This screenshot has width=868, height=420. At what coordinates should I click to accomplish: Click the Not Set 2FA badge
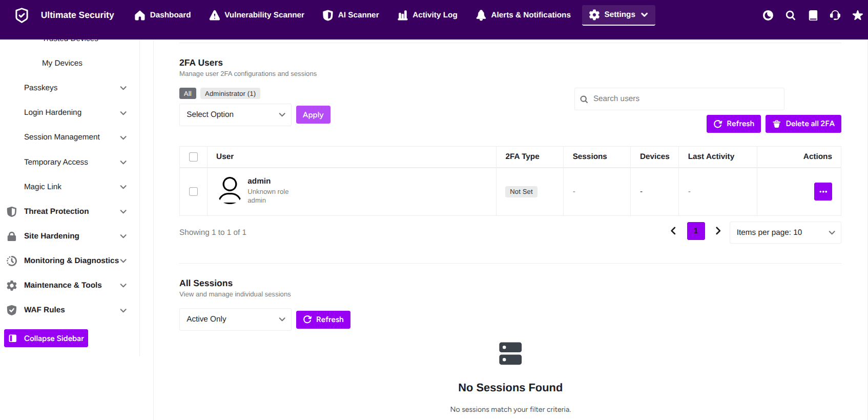pos(521,192)
